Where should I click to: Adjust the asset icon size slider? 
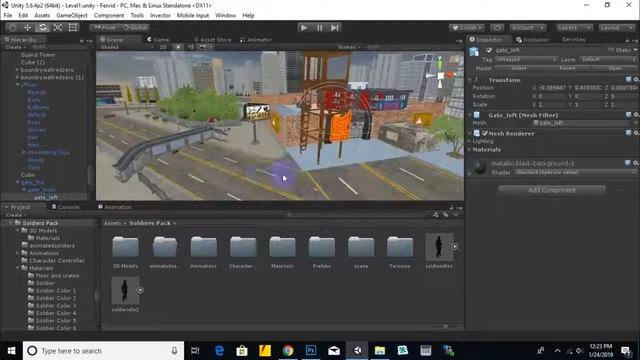[x=446, y=326]
